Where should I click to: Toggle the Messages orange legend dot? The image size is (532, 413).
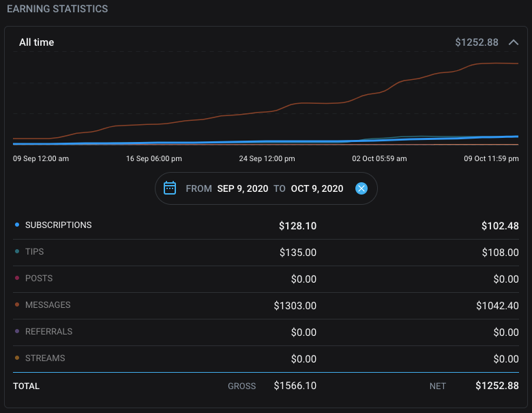click(x=17, y=304)
